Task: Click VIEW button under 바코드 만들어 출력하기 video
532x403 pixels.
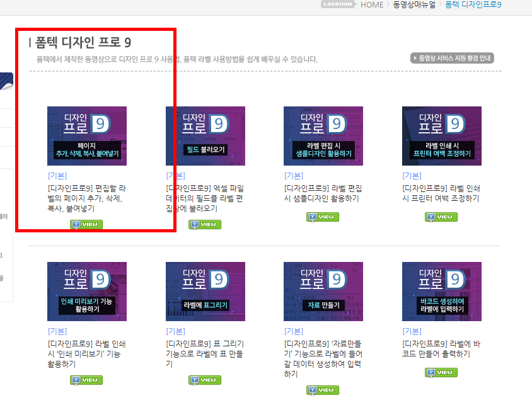Action: click(441, 373)
